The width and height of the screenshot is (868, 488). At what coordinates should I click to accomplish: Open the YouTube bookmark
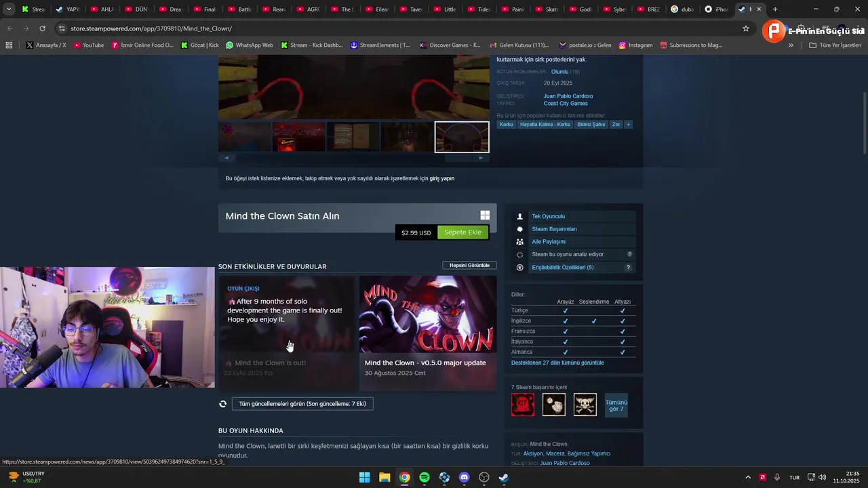pos(89,45)
